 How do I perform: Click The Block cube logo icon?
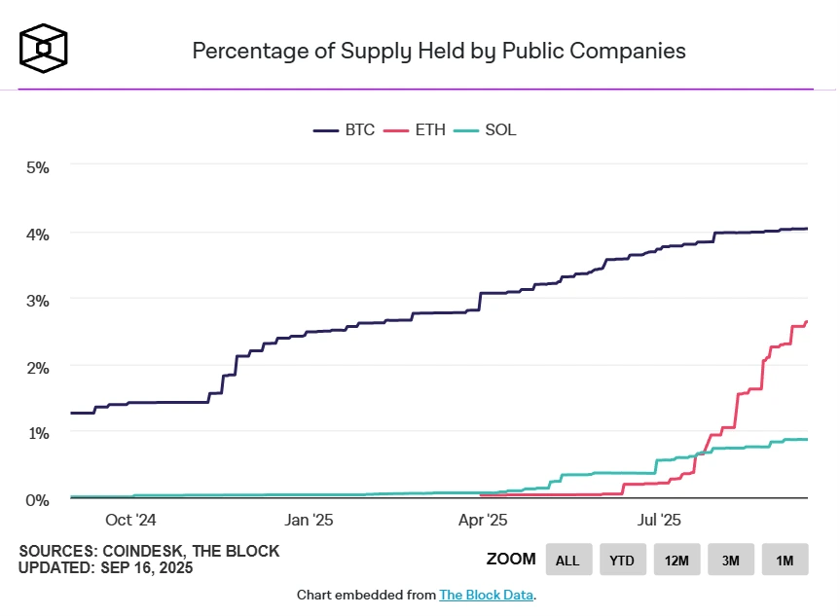click(44, 49)
